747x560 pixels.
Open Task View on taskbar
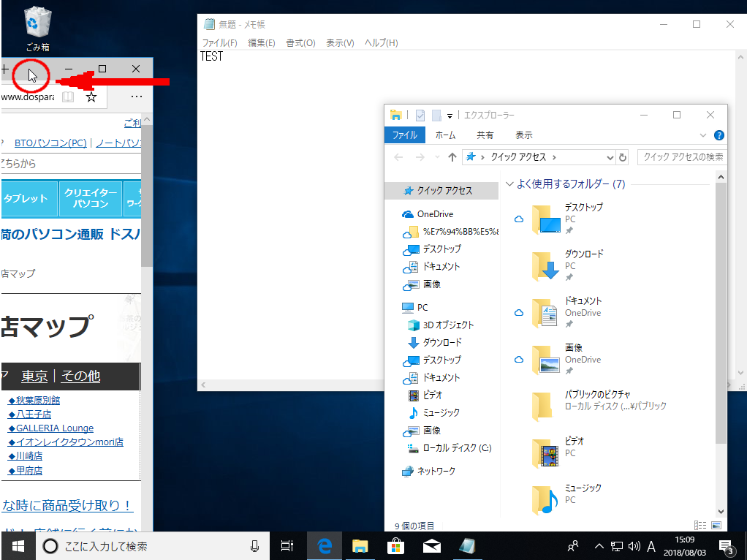coord(287,546)
